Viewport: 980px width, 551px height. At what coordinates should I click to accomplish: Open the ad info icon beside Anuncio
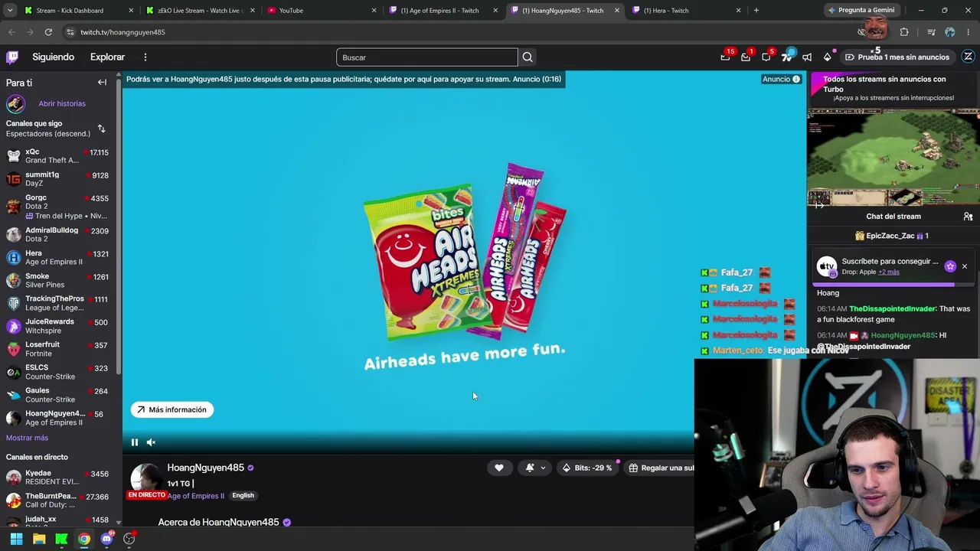tap(796, 79)
